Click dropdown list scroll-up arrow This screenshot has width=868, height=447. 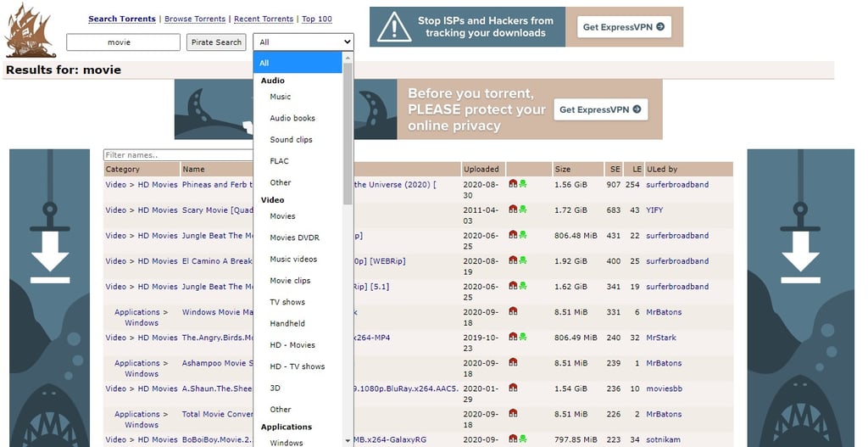[348, 57]
